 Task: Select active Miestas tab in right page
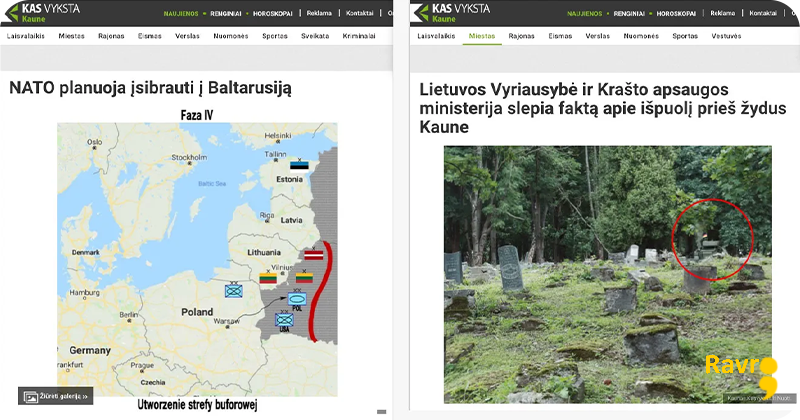click(x=482, y=36)
